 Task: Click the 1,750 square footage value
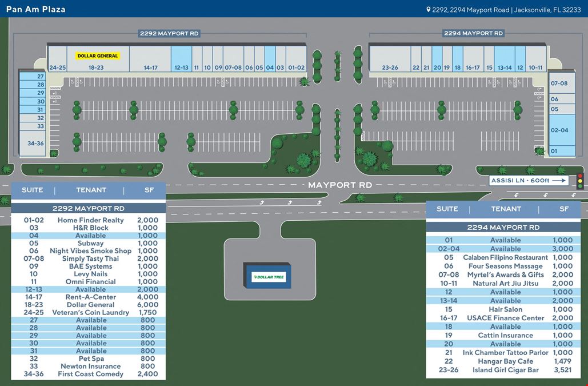coord(148,312)
